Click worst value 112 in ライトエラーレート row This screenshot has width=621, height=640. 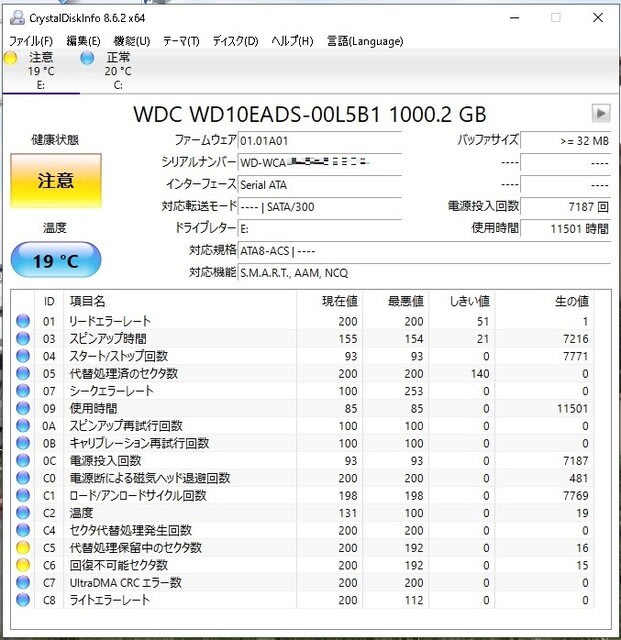[414, 600]
